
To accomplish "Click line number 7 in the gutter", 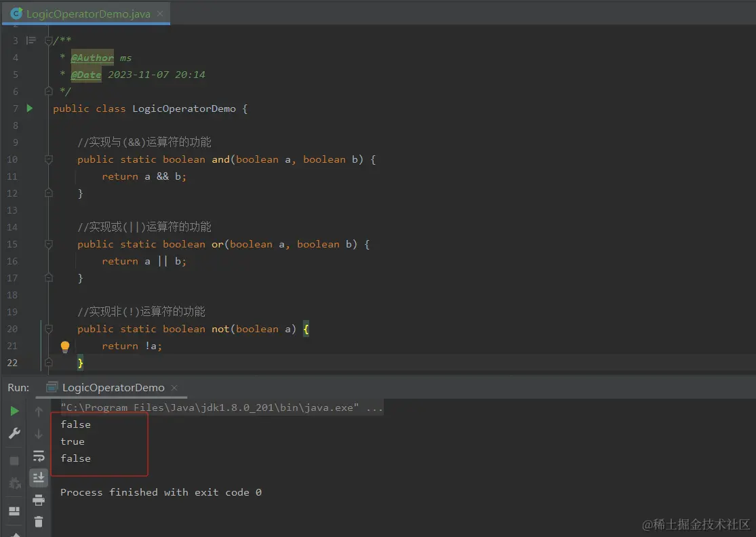I will pyautogui.click(x=16, y=108).
